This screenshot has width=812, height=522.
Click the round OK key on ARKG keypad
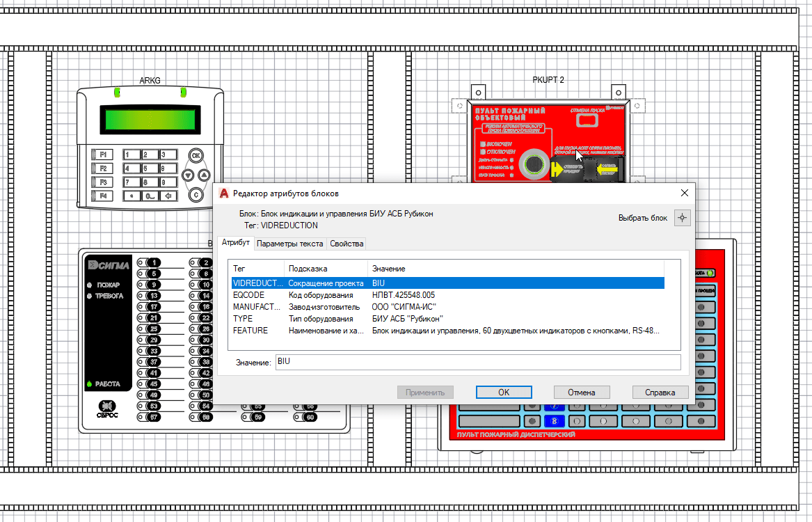coord(196,155)
